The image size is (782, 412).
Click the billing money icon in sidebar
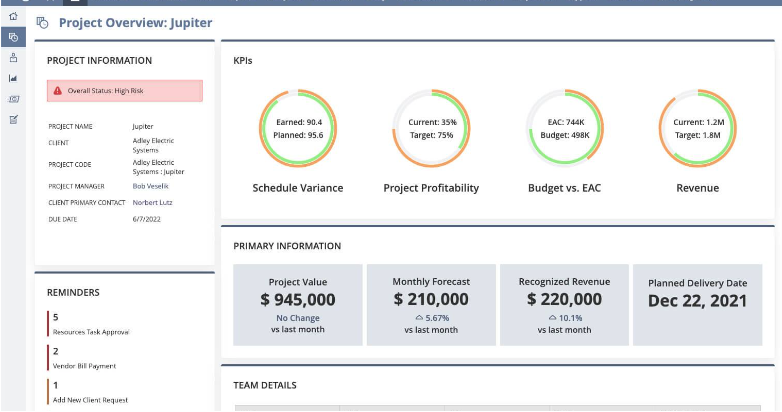(13, 99)
